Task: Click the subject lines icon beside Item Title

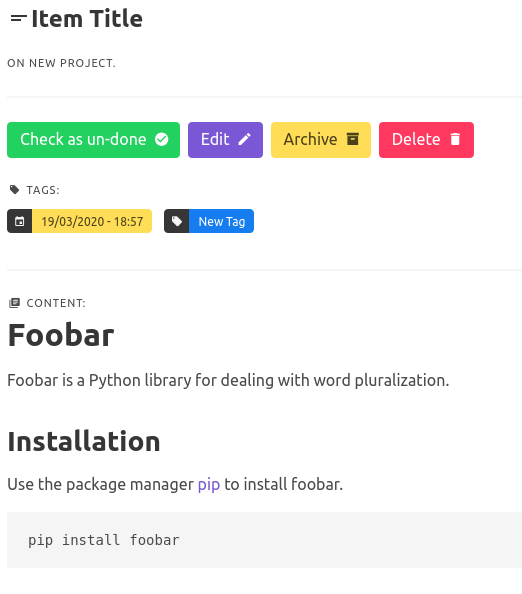Action: [x=18, y=19]
